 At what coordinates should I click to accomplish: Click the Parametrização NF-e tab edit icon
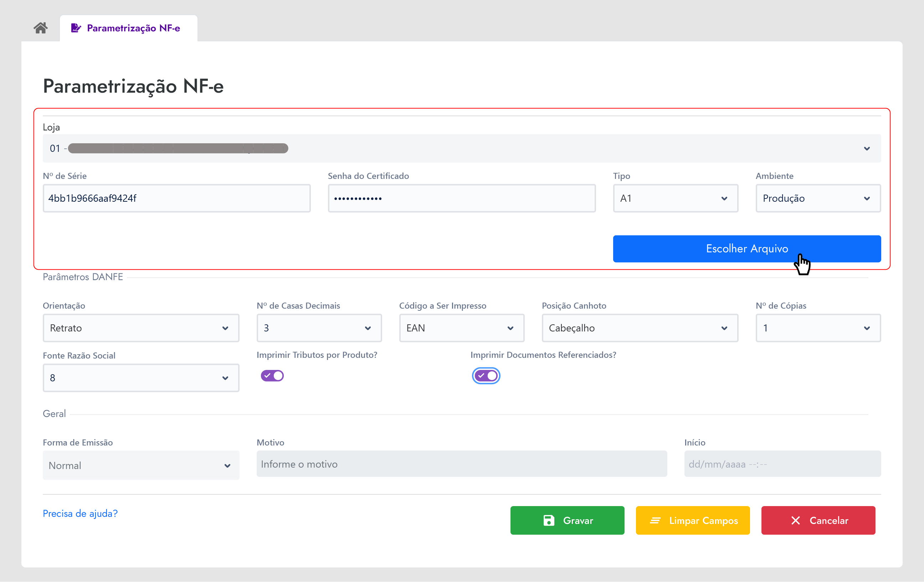coord(76,28)
